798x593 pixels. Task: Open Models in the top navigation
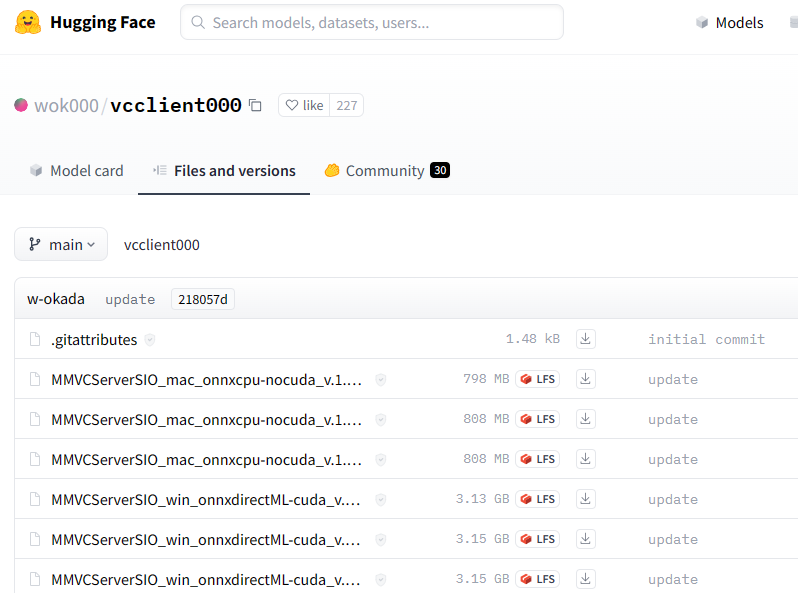click(x=729, y=22)
